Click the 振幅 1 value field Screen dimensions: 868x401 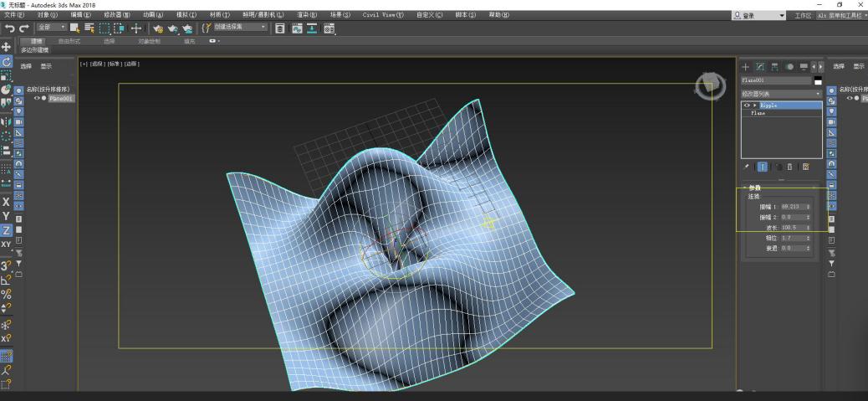point(793,207)
